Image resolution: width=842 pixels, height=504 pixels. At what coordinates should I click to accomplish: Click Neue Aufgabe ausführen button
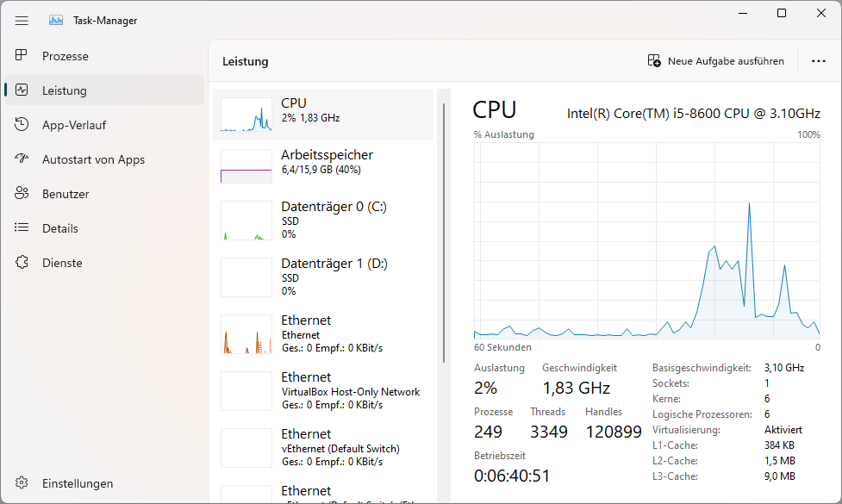click(x=716, y=61)
